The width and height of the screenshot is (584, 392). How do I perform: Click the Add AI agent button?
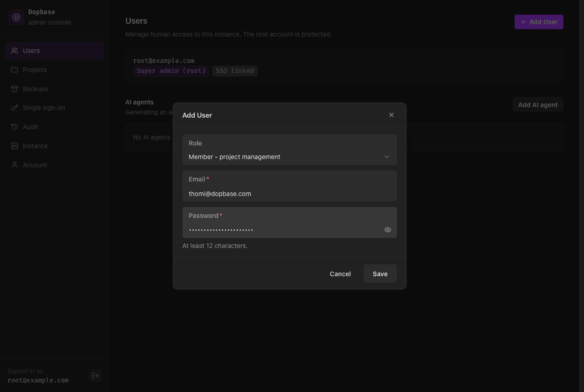[x=538, y=105]
